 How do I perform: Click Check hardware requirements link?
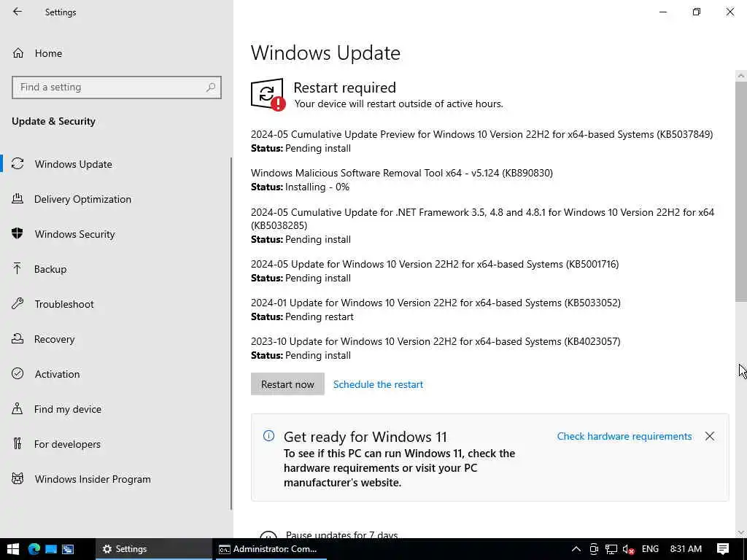click(624, 436)
